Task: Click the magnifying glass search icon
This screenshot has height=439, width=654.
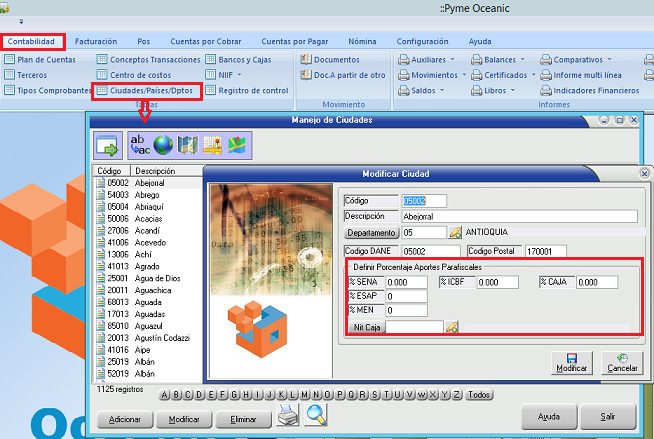Action: tap(316, 414)
